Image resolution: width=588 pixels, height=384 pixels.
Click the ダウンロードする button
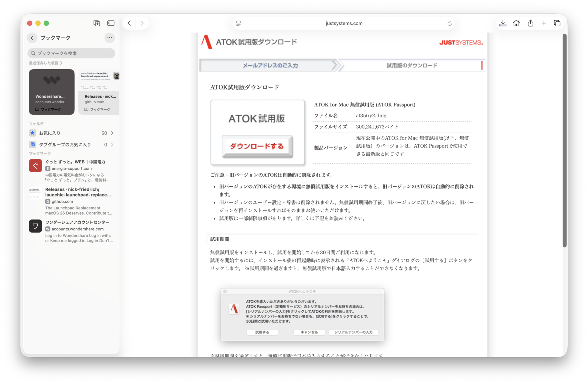[257, 146]
